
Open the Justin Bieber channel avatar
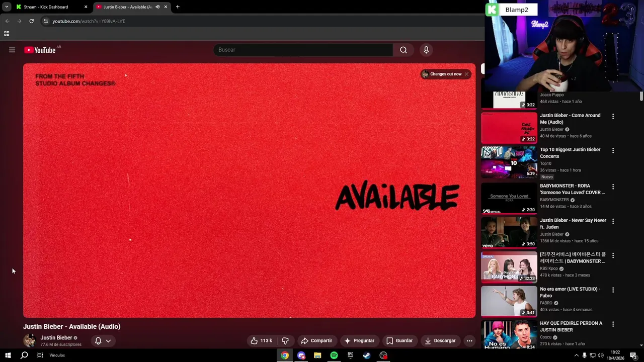coord(30,340)
